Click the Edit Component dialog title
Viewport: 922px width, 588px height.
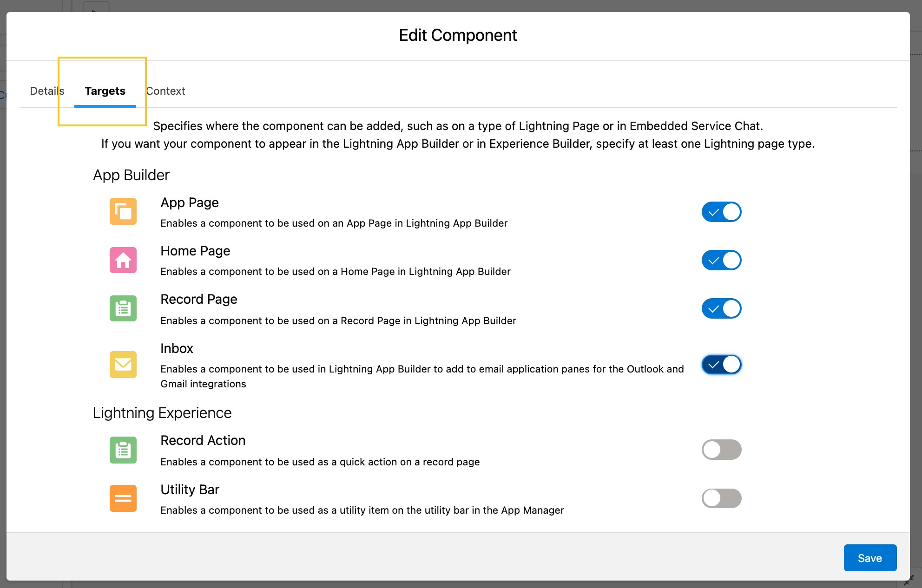(458, 35)
